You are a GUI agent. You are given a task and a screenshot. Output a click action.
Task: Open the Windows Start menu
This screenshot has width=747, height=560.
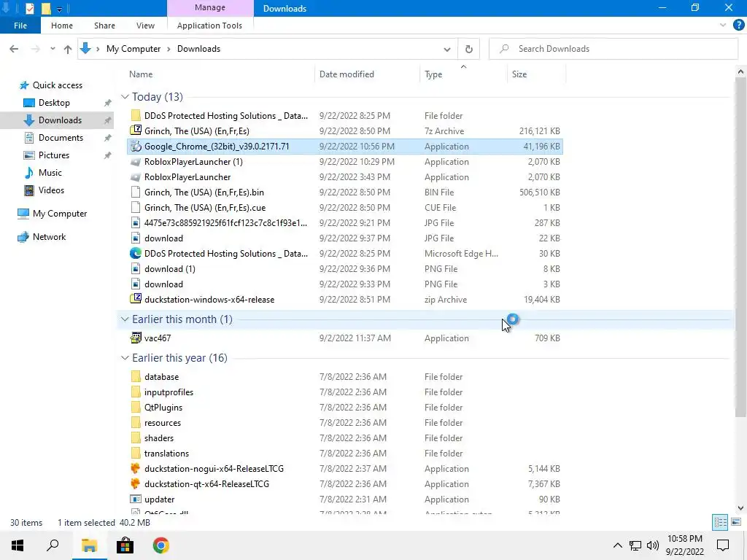pyautogui.click(x=18, y=545)
